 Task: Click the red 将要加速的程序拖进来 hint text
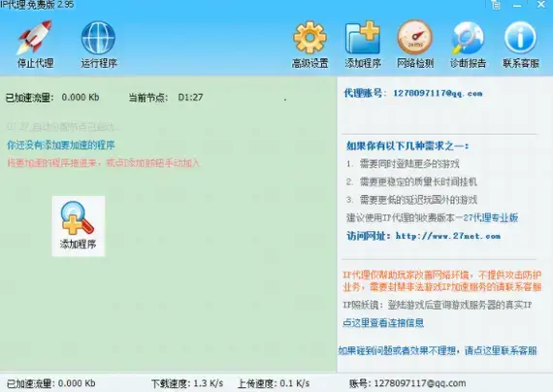pos(104,163)
